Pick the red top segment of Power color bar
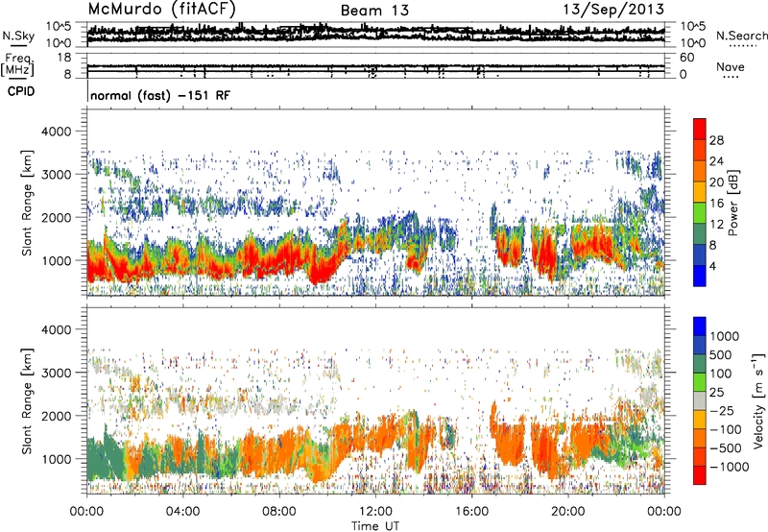 (x=700, y=130)
